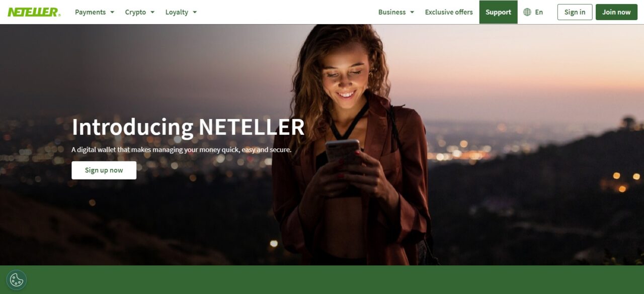Viewport: 644px width, 294px height.
Task: Click the digital wallet tagline text
Action: pos(181,150)
